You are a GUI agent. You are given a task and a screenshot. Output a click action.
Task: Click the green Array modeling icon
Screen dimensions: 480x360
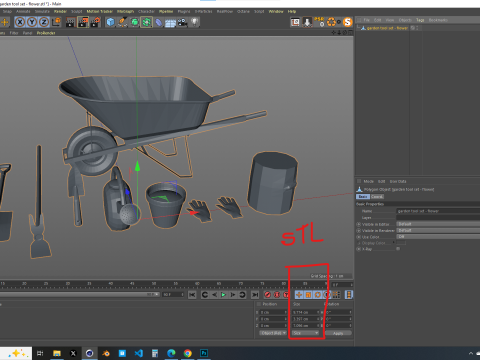(x=146, y=22)
